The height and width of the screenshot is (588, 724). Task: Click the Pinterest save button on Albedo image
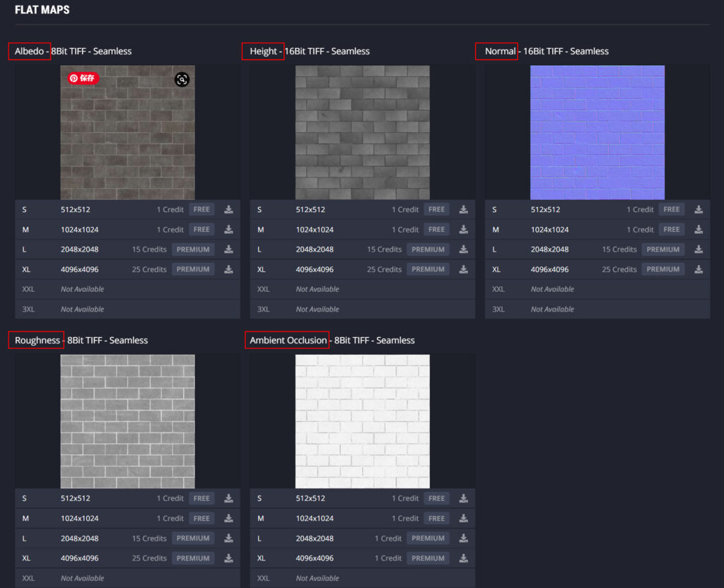pyautogui.click(x=83, y=78)
